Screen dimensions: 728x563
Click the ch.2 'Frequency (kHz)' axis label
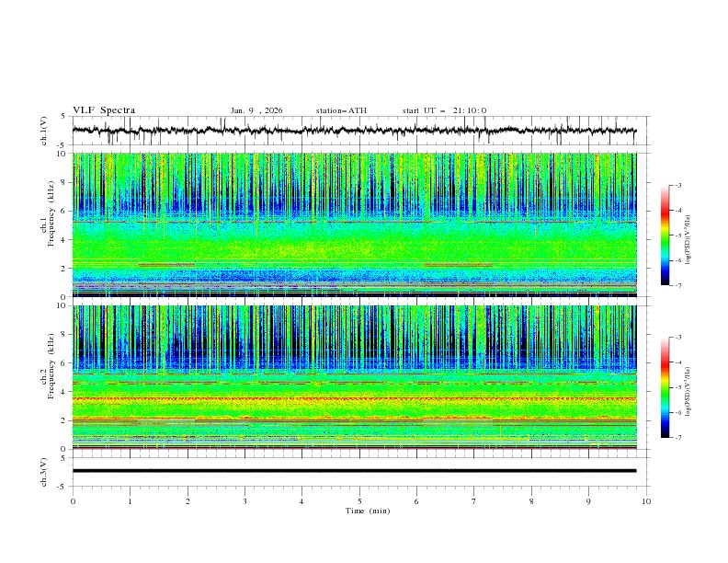tap(51, 366)
